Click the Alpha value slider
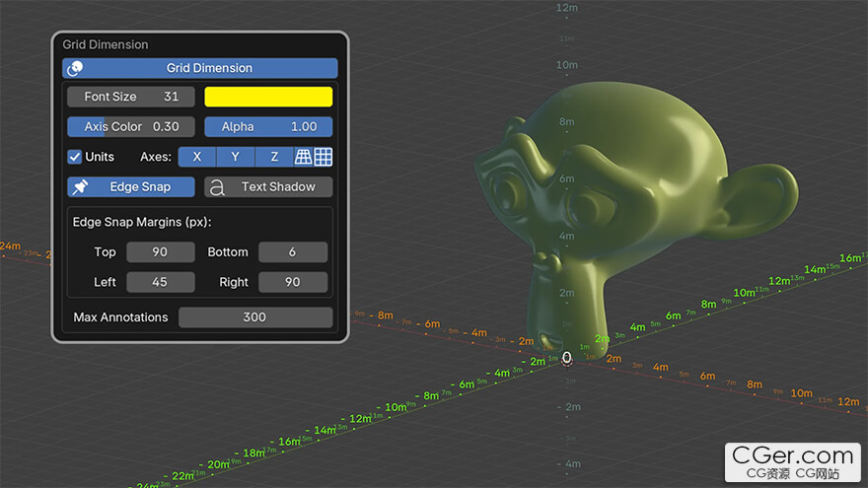The width and height of the screenshot is (868, 488). click(x=268, y=126)
